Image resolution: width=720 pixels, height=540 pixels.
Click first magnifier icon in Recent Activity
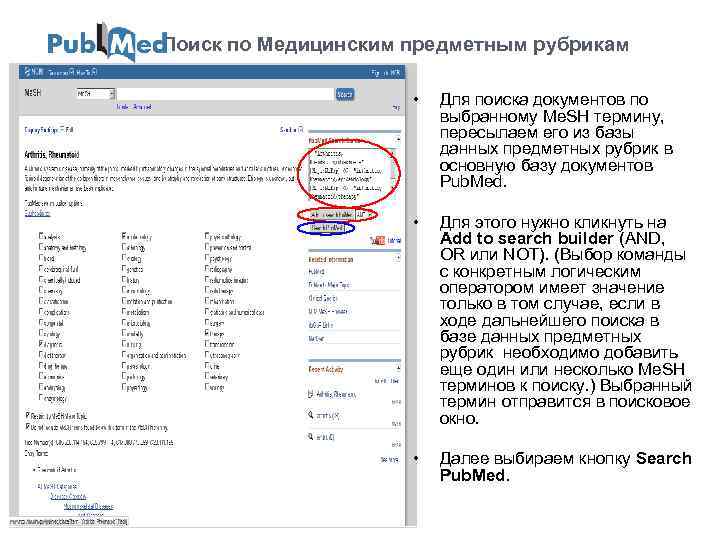tap(311, 415)
